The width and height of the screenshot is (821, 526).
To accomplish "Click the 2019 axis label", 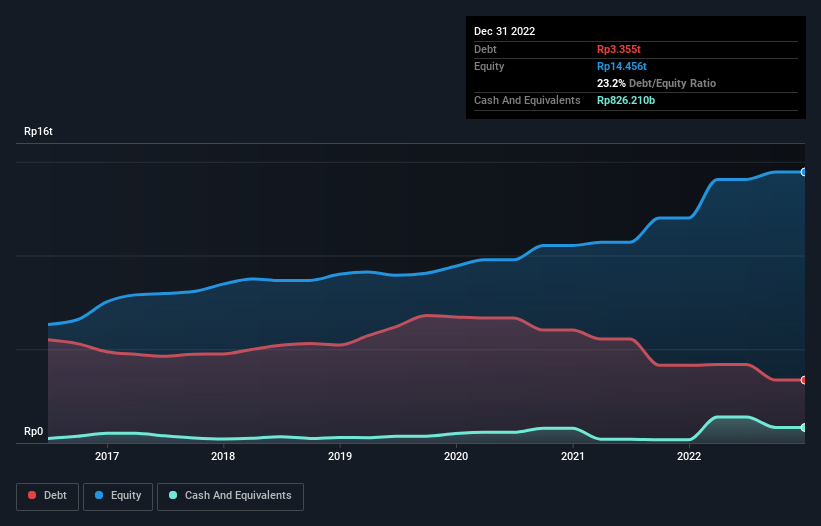I will coord(340,456).
